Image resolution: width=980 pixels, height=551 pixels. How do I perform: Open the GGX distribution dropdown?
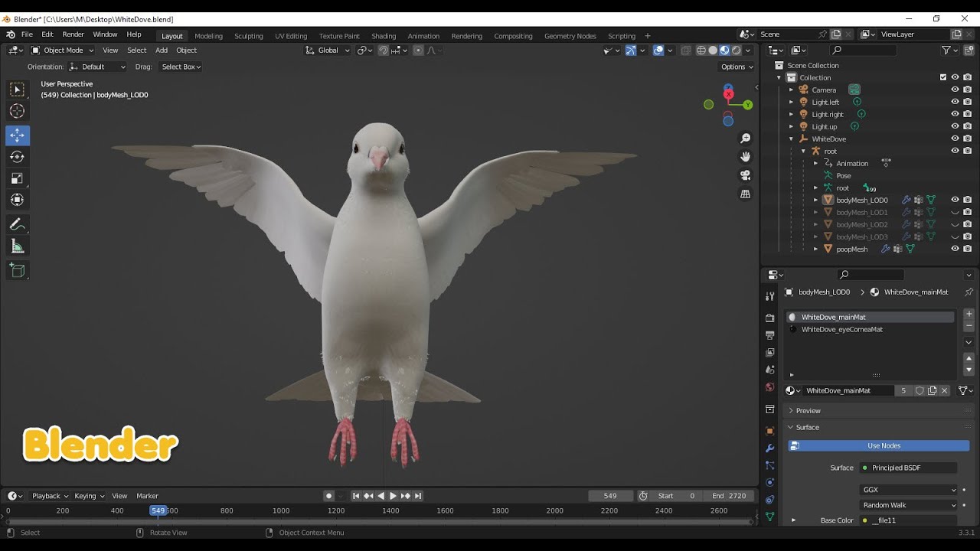(x=909, y=490)
